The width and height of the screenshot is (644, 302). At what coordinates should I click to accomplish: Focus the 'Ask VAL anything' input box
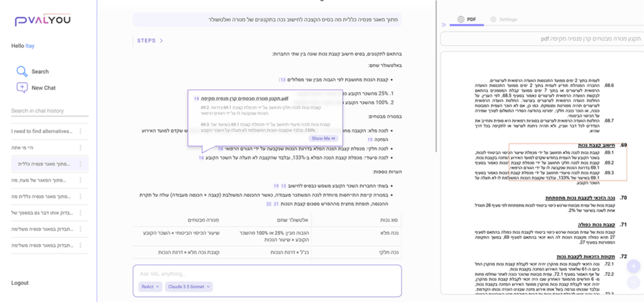(x=267, y=274)
